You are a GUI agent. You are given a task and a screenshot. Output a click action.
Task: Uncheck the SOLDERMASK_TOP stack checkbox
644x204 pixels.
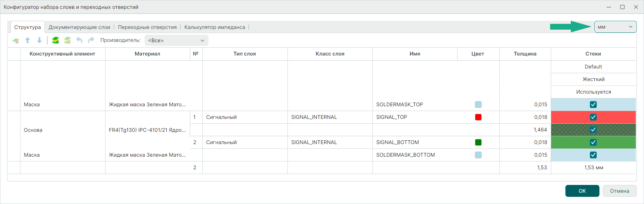(593, 105)
